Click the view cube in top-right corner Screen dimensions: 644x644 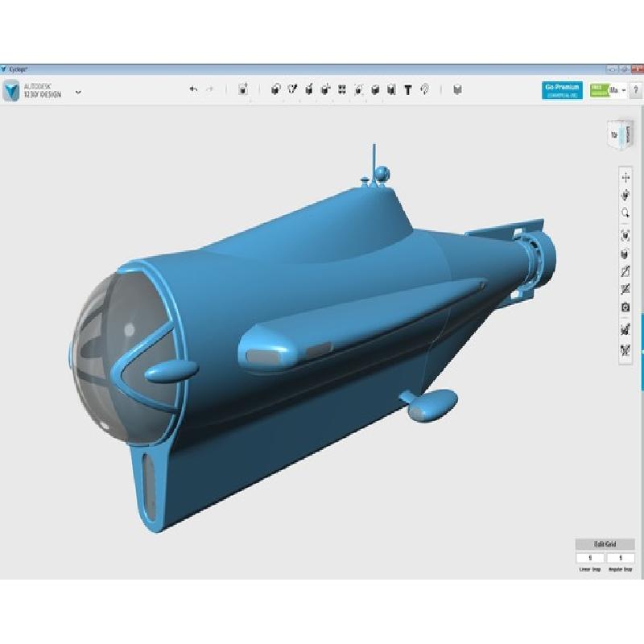click(617, 134)
